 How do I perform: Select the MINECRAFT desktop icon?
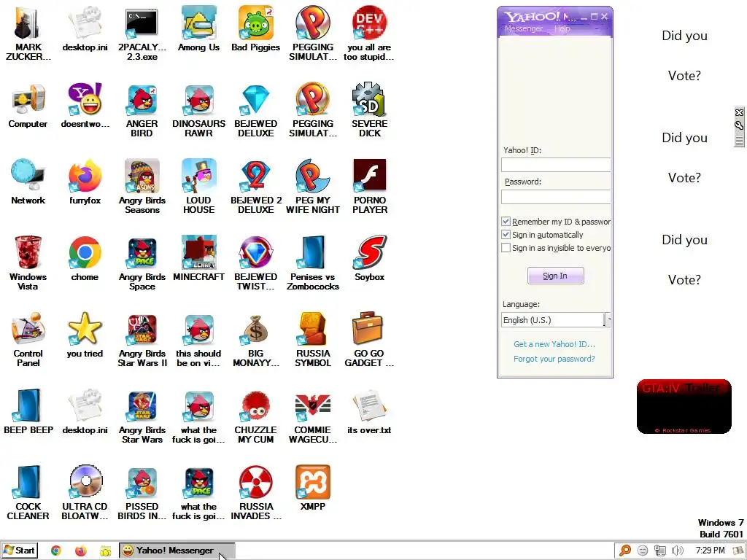tap(198, 259)
